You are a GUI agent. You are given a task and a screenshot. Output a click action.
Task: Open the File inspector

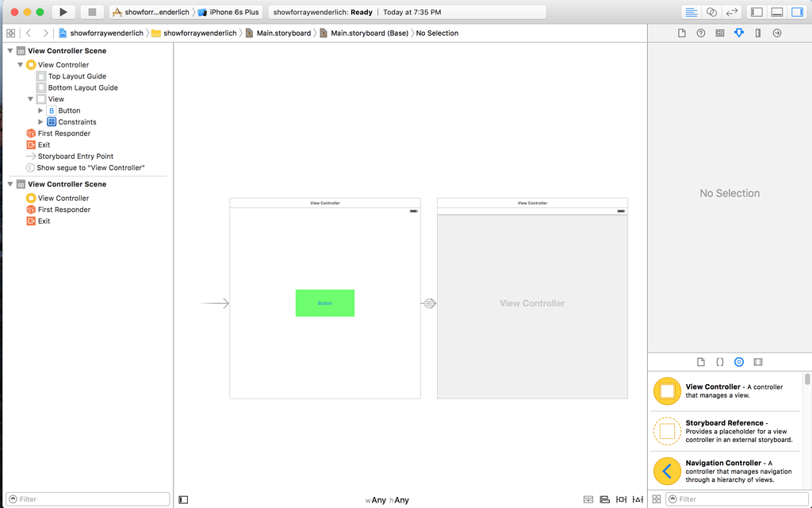click(681, 33)
